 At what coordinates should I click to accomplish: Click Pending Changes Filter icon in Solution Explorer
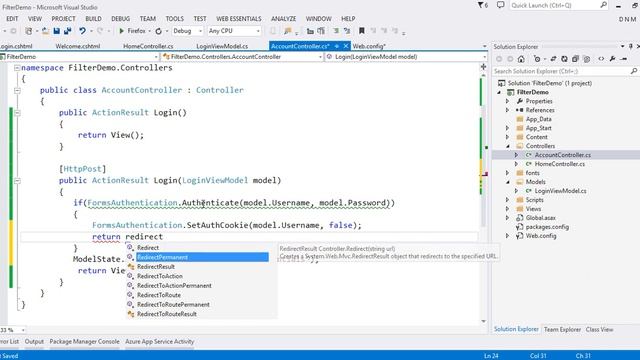click(x=537, y=59)
